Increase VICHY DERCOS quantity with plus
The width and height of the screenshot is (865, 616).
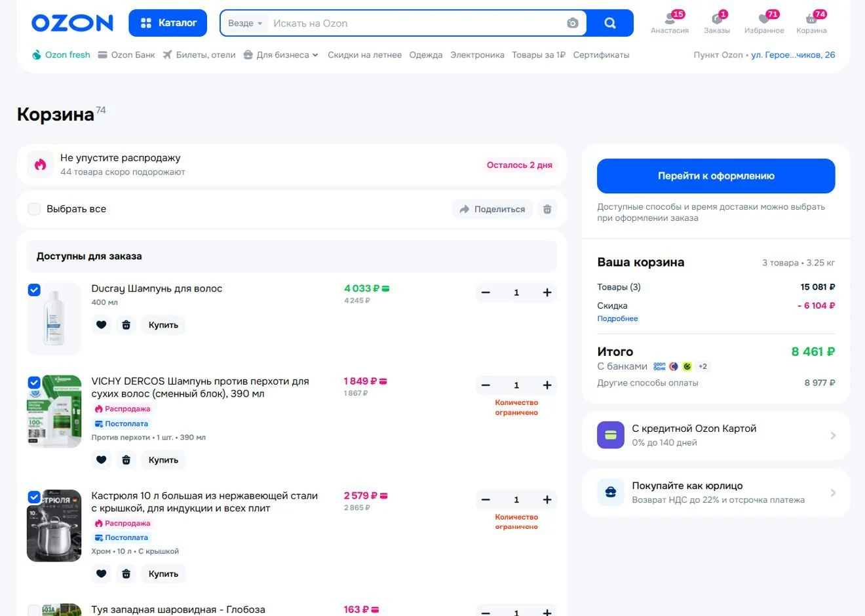tap(547, 385)
